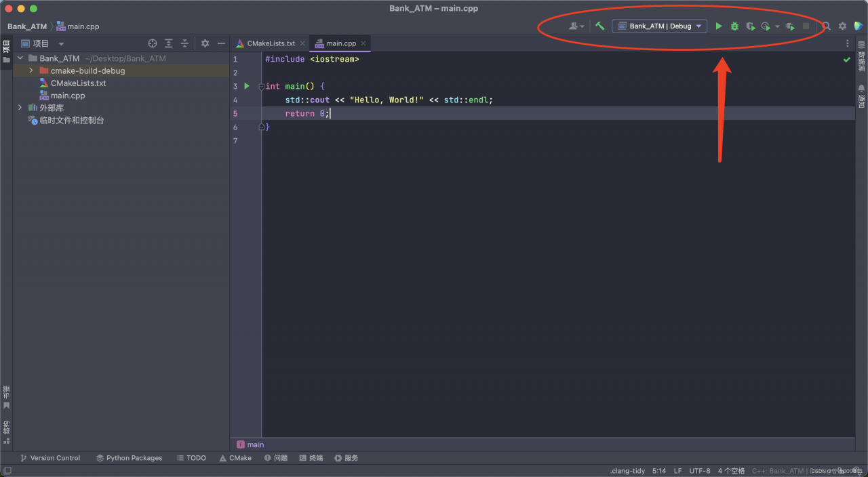Image resolution: width=868 pixels, height=477 pixels.
Task: Click the Expand All icon in project panel
Action: click(169, 43)
